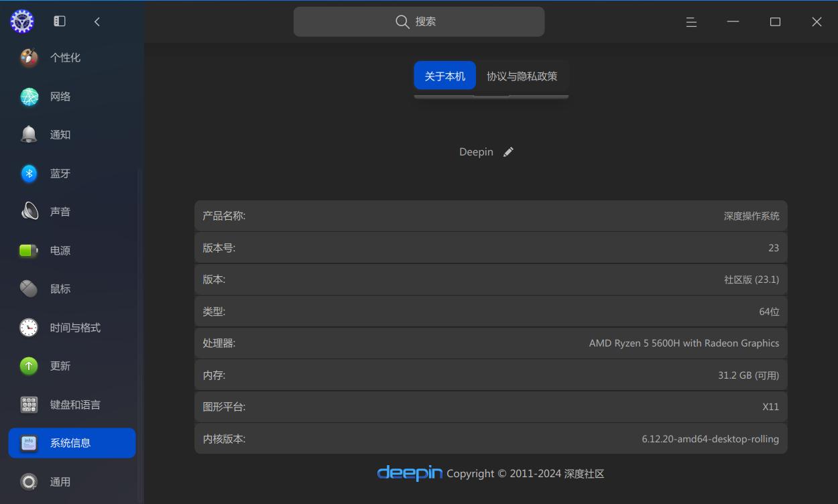Click the search magnifier icon
Screen dimensions: 838x504
[402, 21]
